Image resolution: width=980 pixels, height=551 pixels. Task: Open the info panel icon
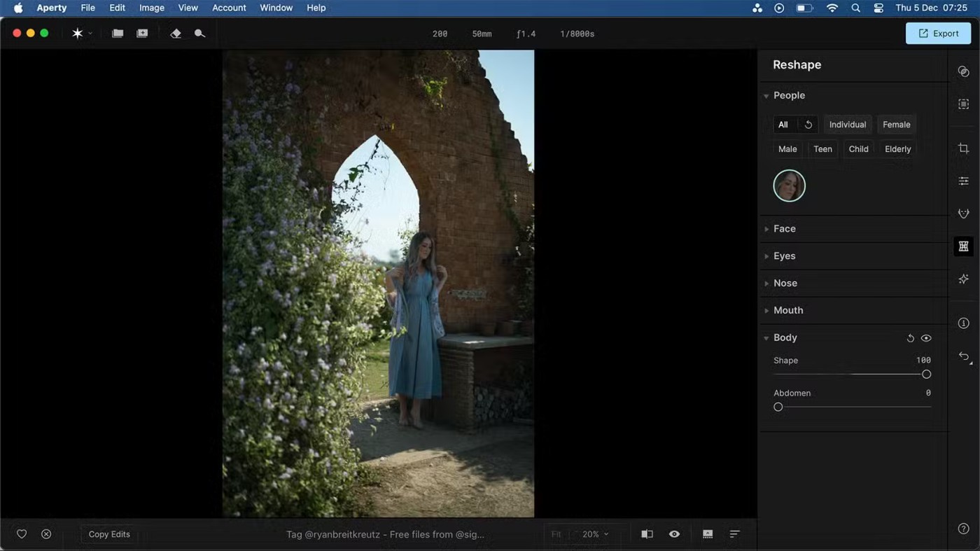tap(964, 323)
